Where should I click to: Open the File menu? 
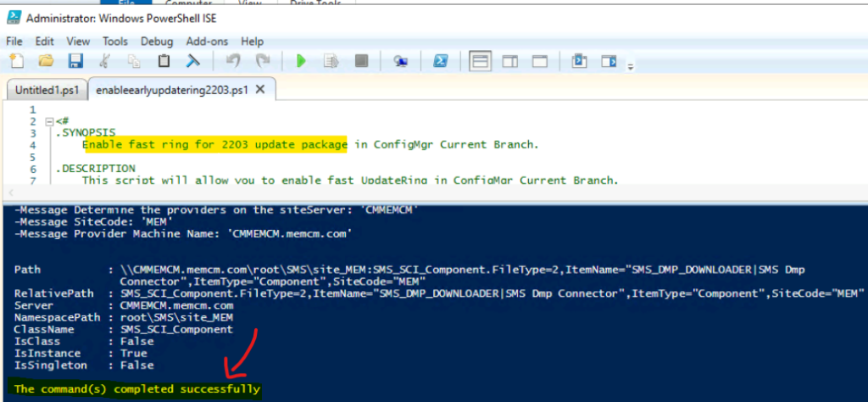[x=14, y=42]
